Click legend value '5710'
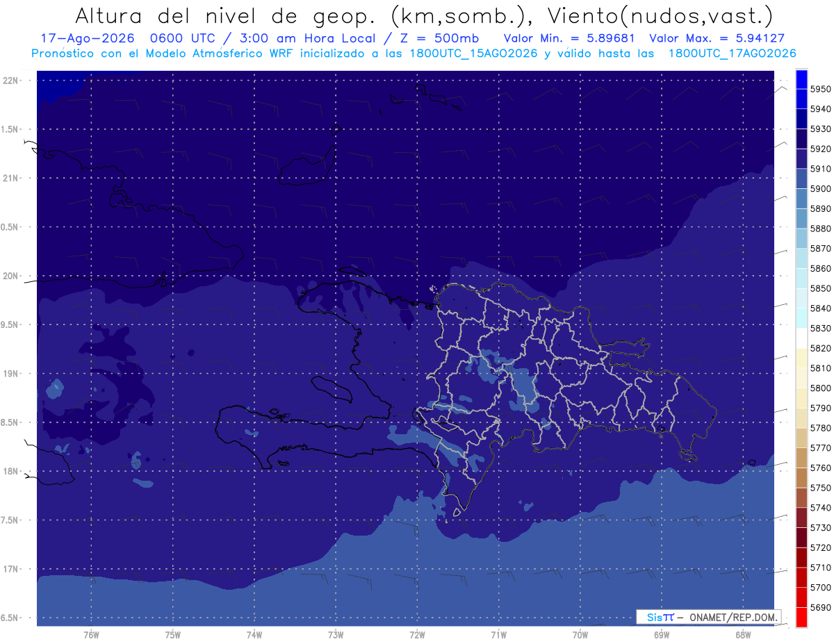The height and width of the screenshot is (644, 834). pyautogui.click(x=820, y=568)
